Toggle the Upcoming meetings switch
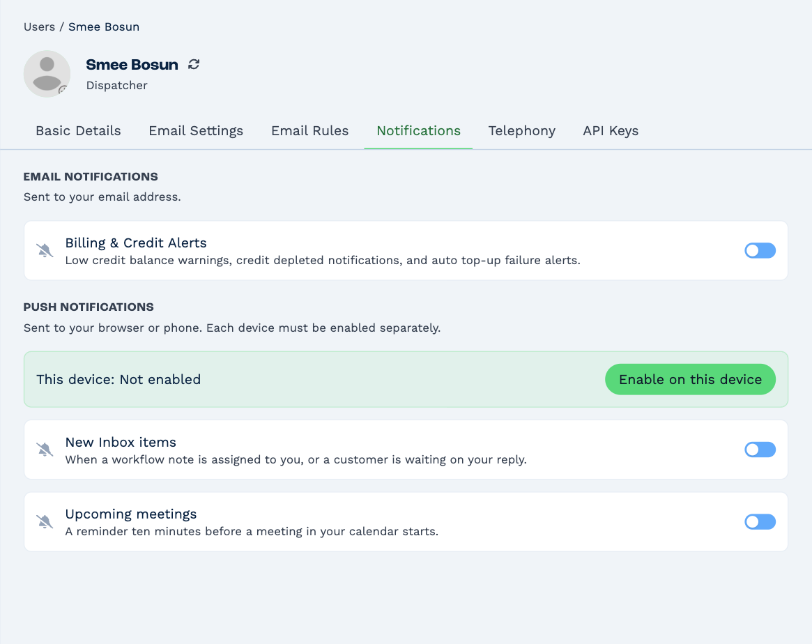Viewport: 812px width, 644px height. coord(760,521)
